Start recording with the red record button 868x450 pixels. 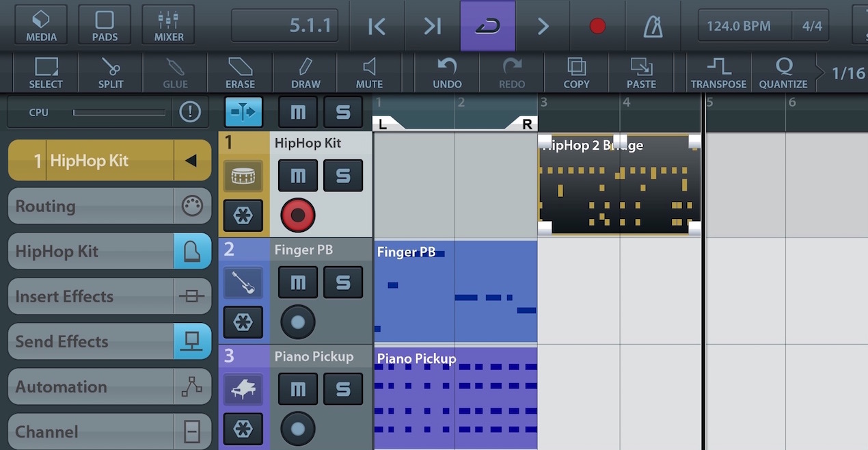tap(597, 26)
